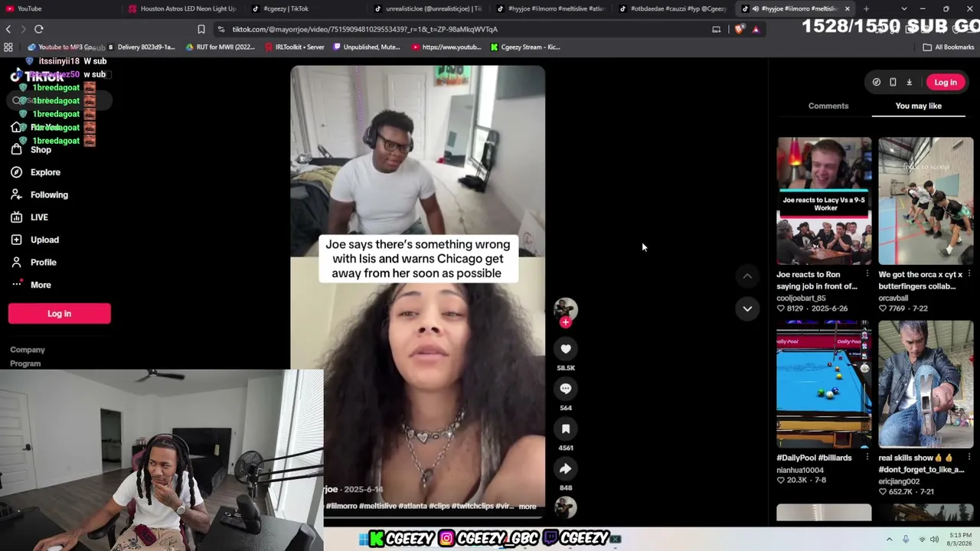Share the video using the arrow icon

click(x=566, y=468)
